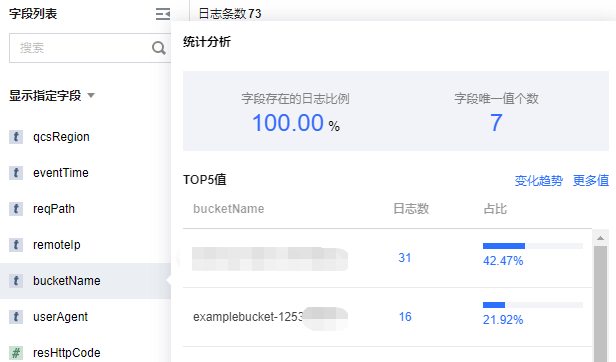This screenshot has width=616, height=362.
Task: Click text type icon beside bucketName
Action: (16, 281)
